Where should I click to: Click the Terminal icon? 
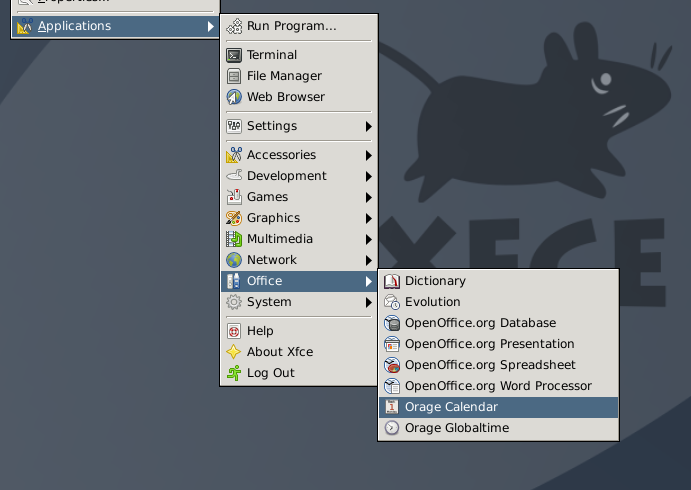(x=234, y=55)
